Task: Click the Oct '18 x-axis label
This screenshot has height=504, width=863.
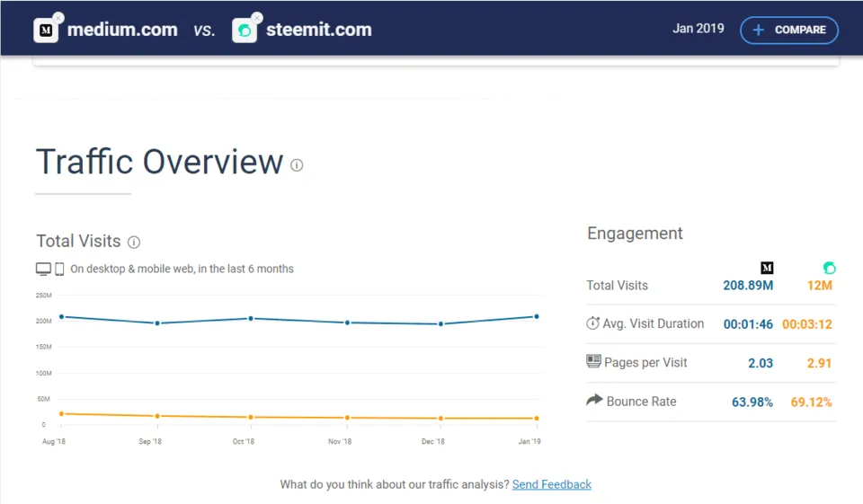Action: click(244, 441)
